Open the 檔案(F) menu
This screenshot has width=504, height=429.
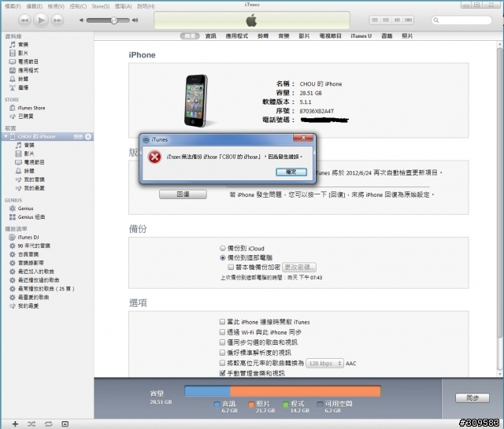(13, 6)
